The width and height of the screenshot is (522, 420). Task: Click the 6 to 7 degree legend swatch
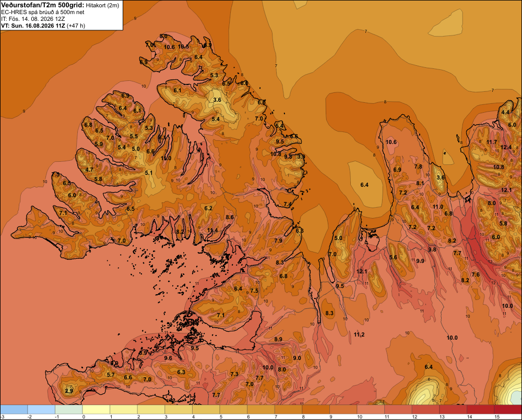260,410
